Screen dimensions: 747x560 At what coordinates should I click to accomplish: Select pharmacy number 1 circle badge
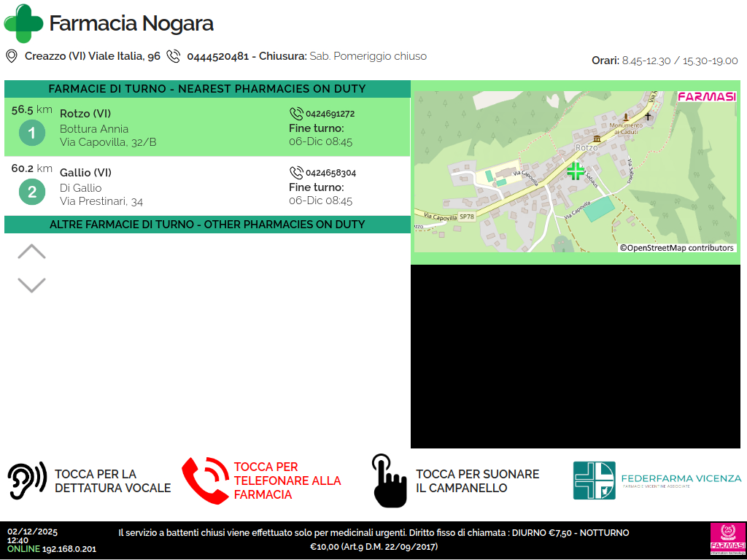(x=31, y=133)
